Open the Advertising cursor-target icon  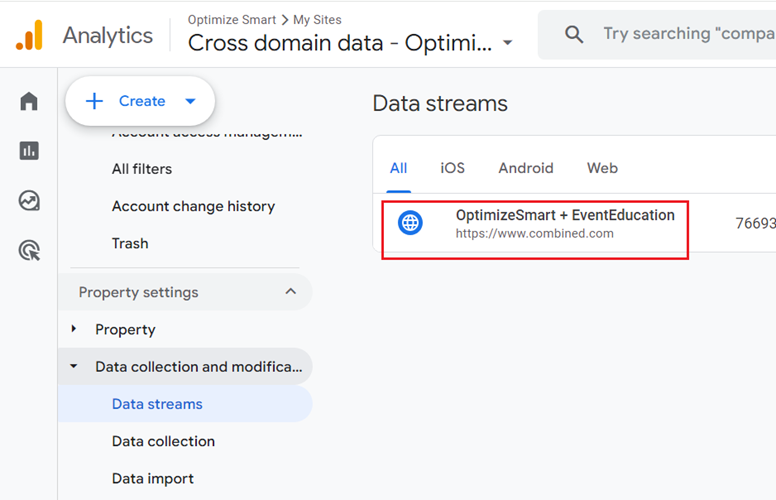(29, 250)
